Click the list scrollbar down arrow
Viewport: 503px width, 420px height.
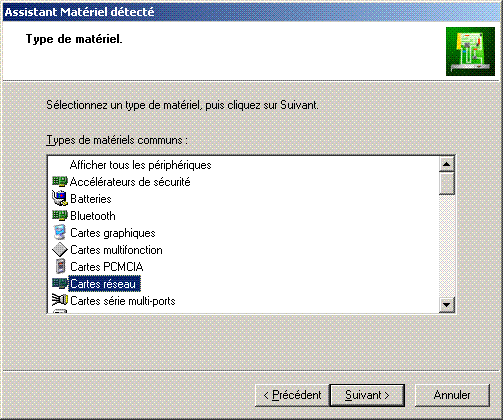pos(447,305)
